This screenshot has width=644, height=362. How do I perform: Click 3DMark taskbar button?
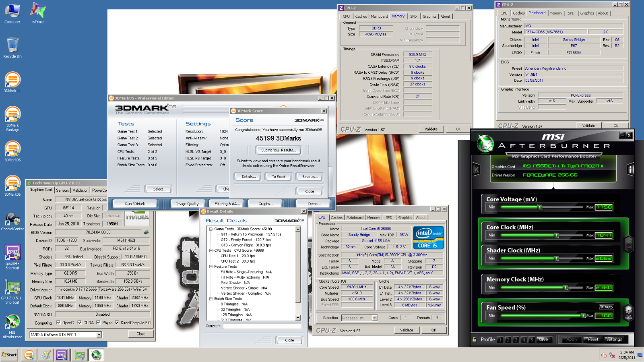click(29, 355)
